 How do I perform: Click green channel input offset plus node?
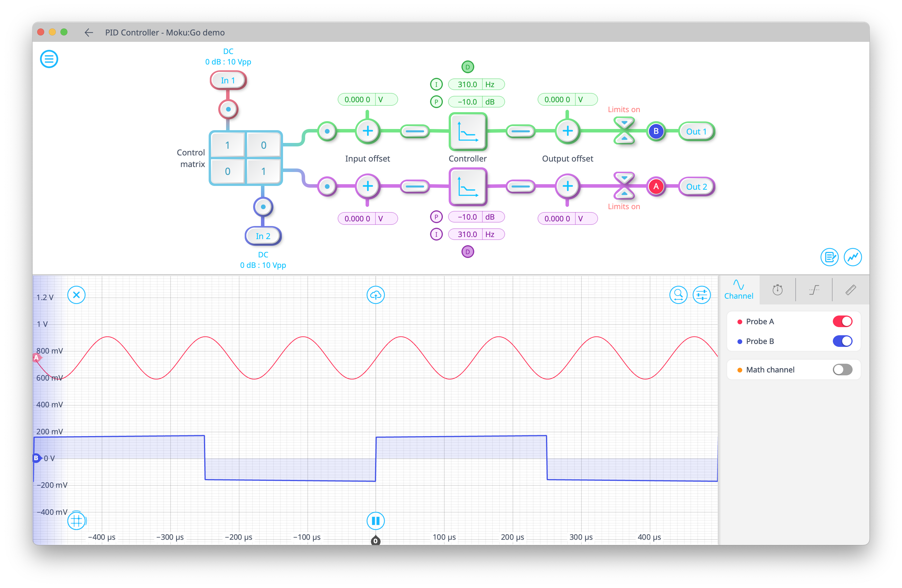click(368, 131)
